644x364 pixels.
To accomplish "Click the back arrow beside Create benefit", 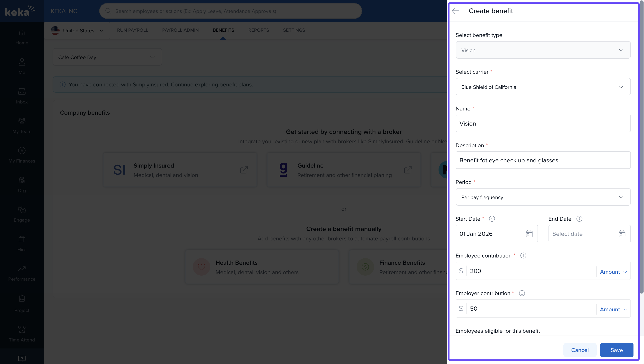I will (456, 11).
